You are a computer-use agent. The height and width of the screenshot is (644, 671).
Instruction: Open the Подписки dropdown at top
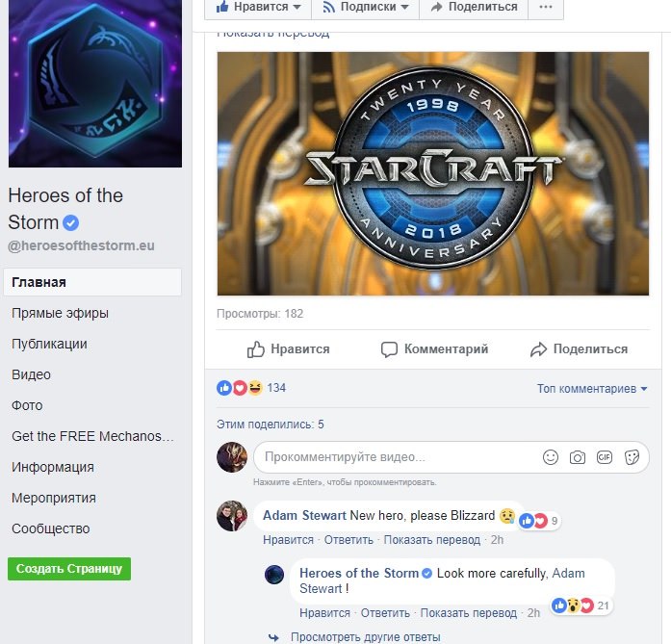(366, 7)
